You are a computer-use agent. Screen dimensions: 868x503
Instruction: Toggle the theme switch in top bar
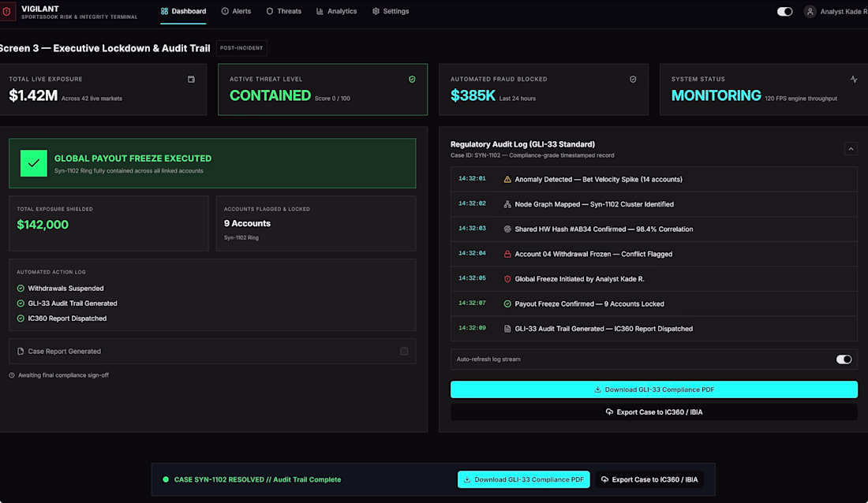[784, 12]
